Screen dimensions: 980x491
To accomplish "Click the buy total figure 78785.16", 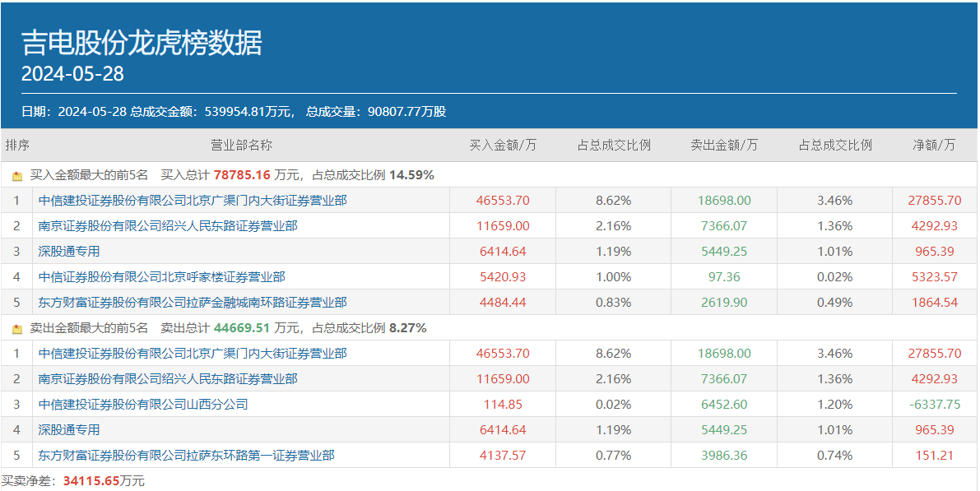I will tap(242, 175).
